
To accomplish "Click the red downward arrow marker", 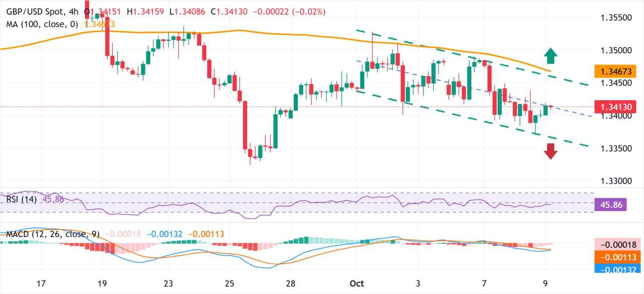I will pyautogui.click(x=550, y=151).
